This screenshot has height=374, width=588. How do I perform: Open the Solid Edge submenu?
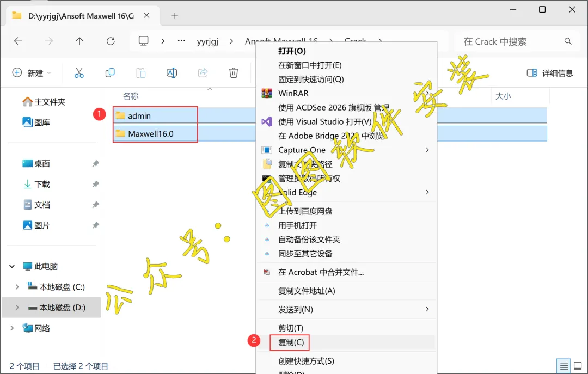pyautogui.click(x=346, y=192)
